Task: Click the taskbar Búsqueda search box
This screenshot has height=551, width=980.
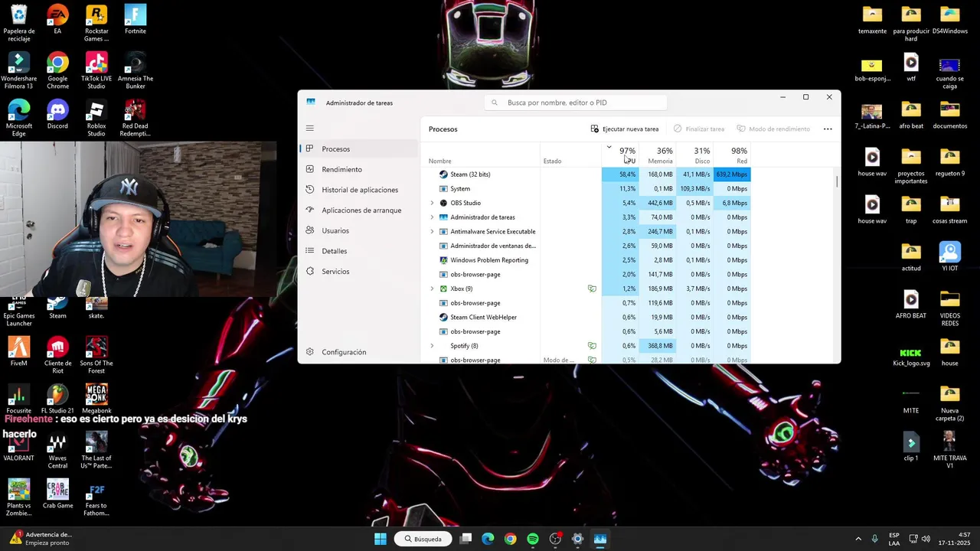Action: [x=423, y=539]
